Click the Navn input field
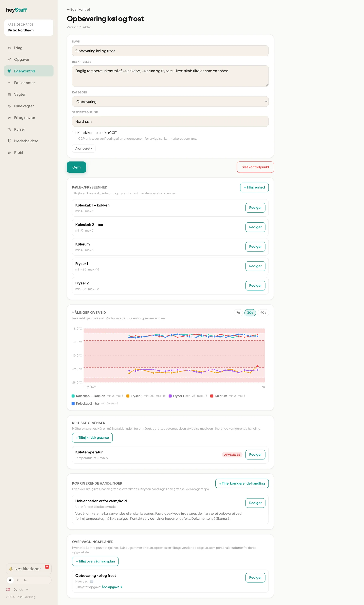The width and height of the screenshot is (364, 605). click(170, 51)
